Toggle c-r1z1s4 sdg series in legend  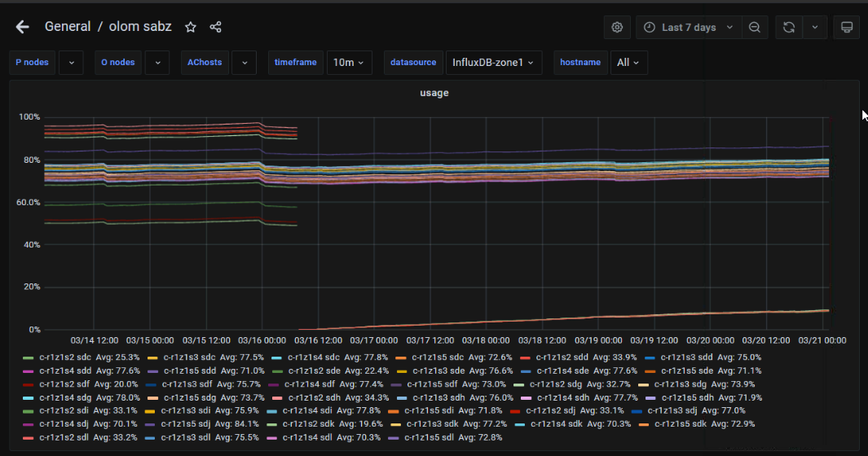click(65, 397)
